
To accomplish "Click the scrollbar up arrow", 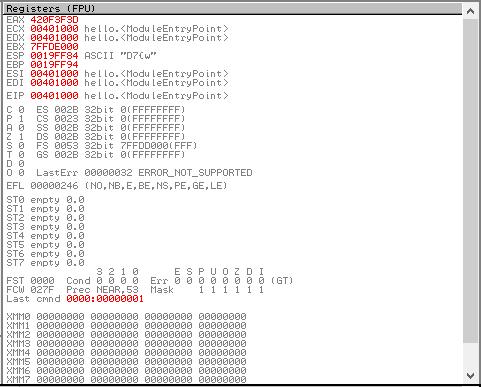I will coord(470,11).
